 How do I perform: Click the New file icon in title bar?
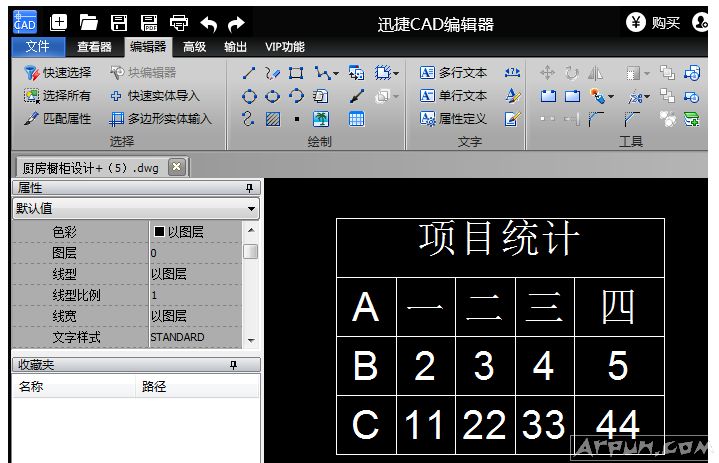[x=58, y=22]
